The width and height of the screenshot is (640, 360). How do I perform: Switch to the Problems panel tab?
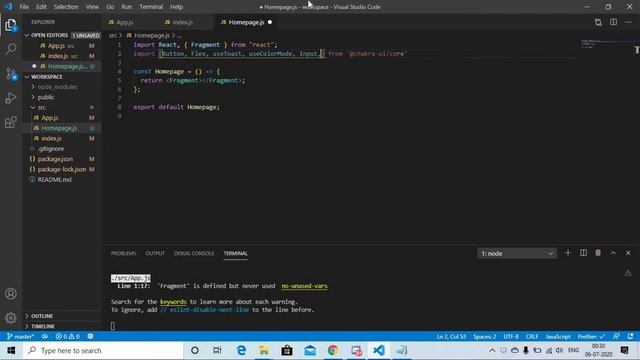[x=123, y=253]
